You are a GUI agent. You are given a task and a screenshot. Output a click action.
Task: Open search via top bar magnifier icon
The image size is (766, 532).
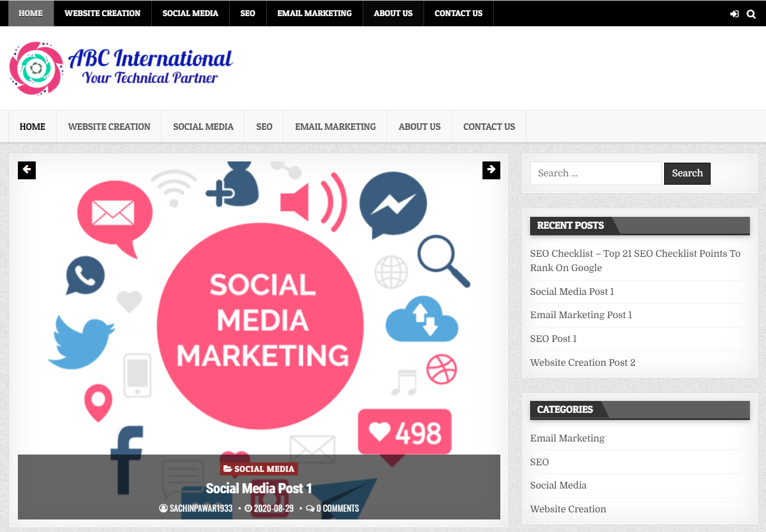pos(751,14)
